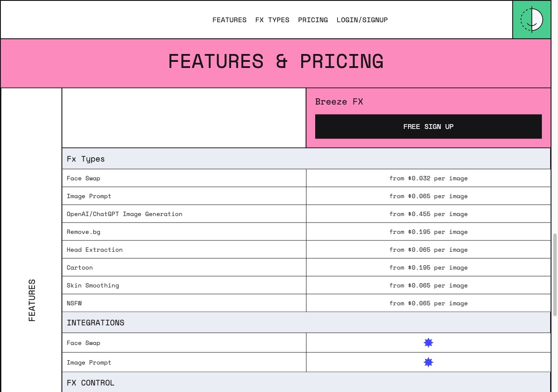Click the INTEGRATIONS section header

tap(306, 323)
